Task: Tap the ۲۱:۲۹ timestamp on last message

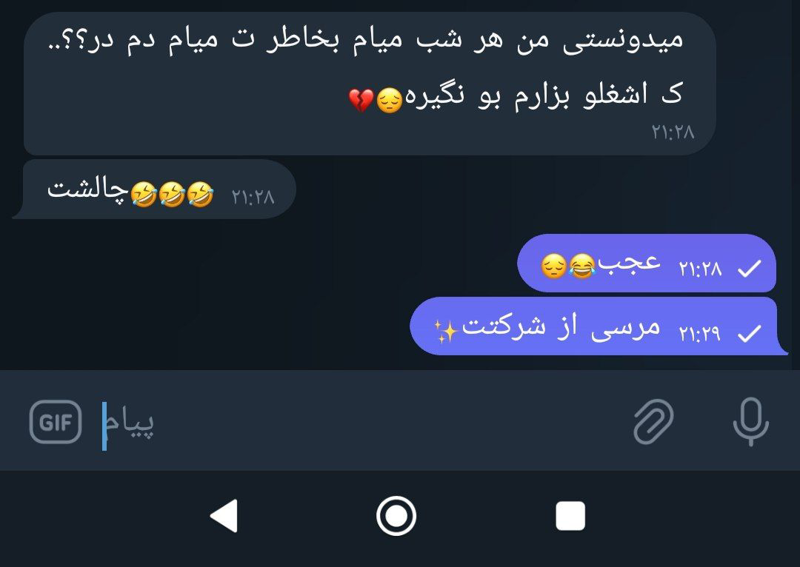Action: [x=699, y=333]
